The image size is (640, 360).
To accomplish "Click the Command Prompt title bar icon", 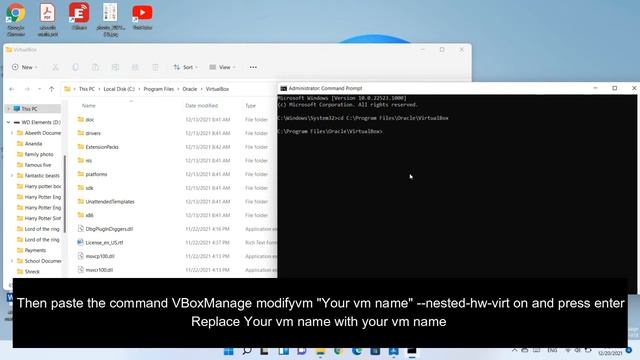I will (283, 88).
